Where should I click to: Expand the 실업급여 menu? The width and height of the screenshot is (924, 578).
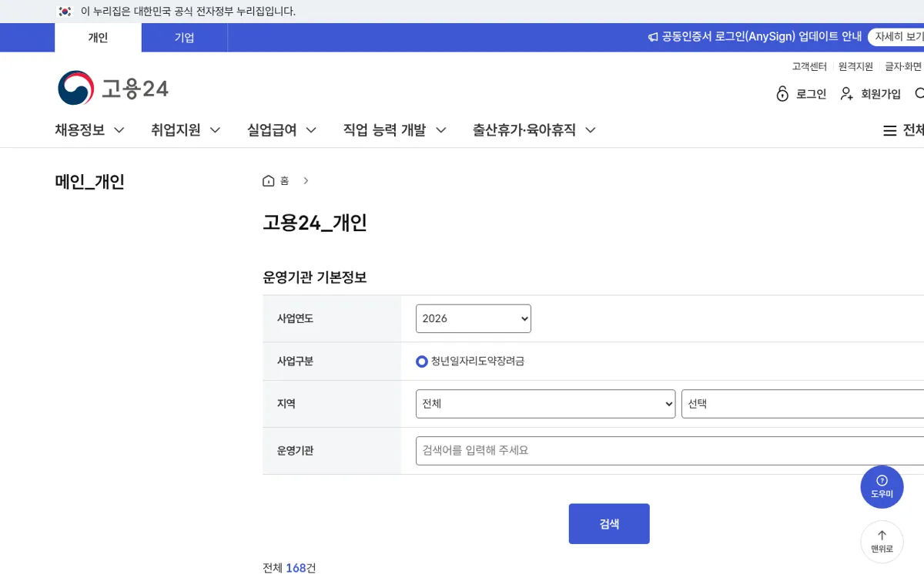click(282, 130)
